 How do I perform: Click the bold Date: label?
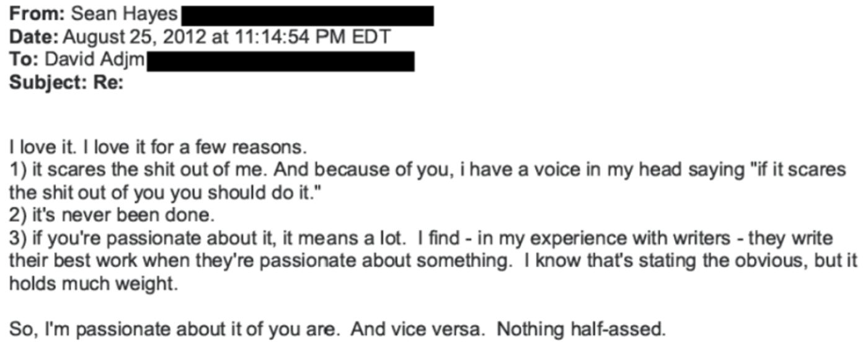(33, 37)
